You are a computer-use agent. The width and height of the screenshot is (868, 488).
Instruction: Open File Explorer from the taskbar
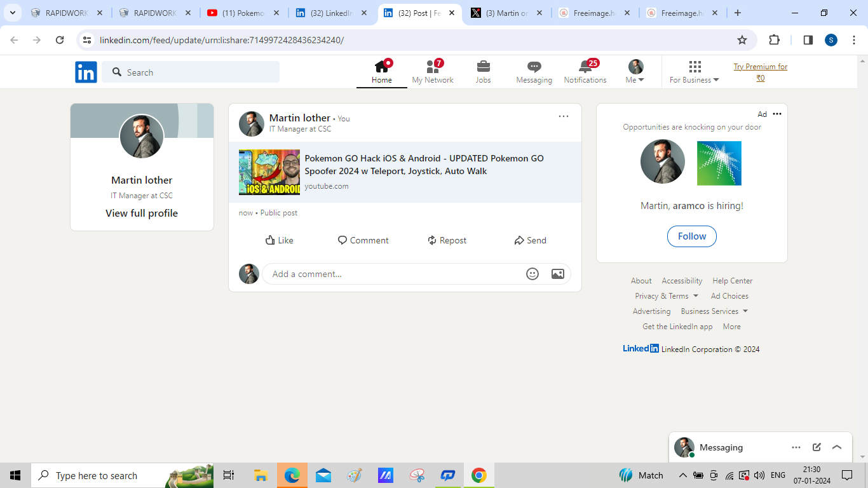click(261, 475)
